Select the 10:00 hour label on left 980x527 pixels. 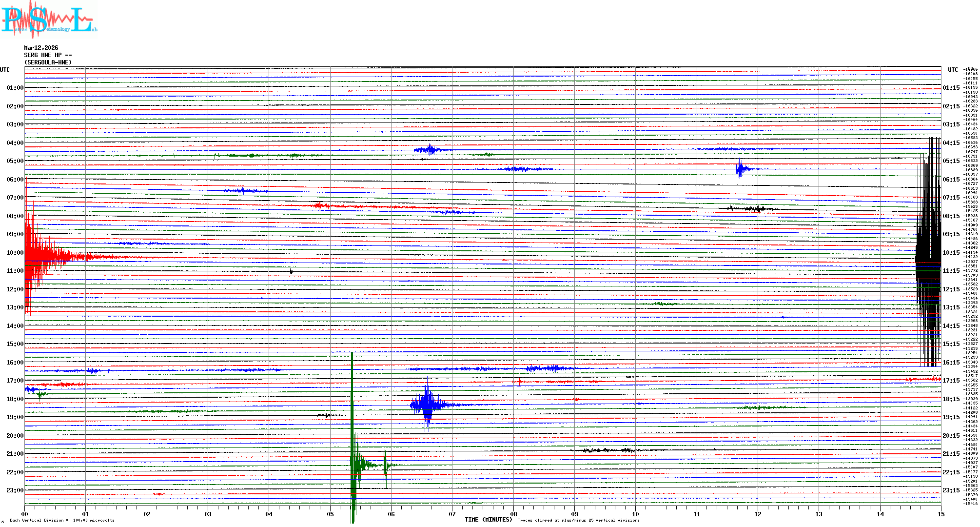[15, 253]
